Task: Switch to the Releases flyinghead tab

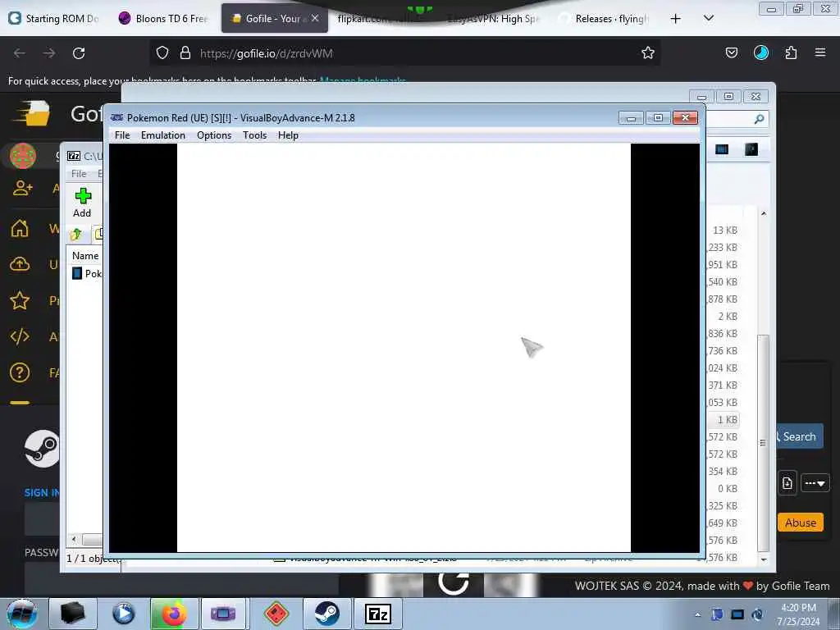Action: [x=604, y=19]
